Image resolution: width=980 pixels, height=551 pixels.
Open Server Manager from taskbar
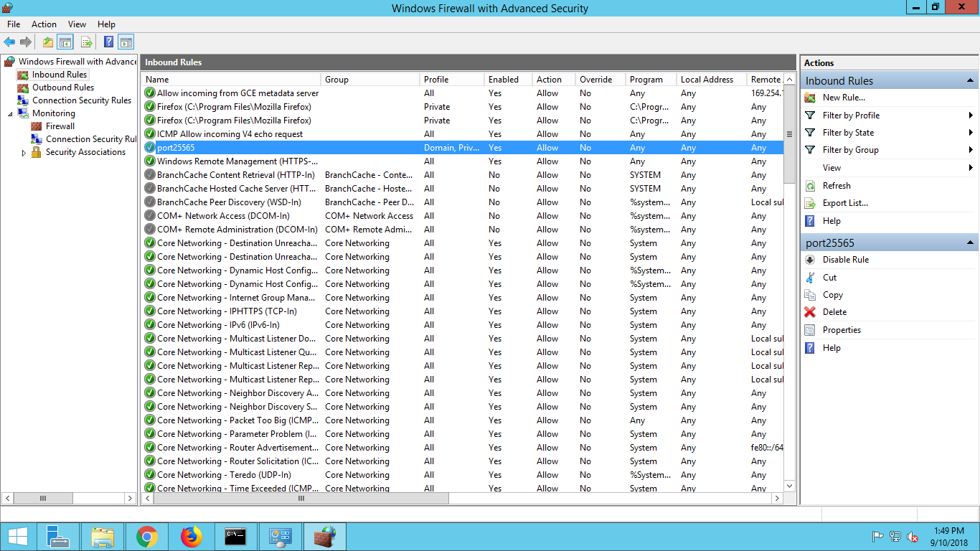click(x=57, y=536)
